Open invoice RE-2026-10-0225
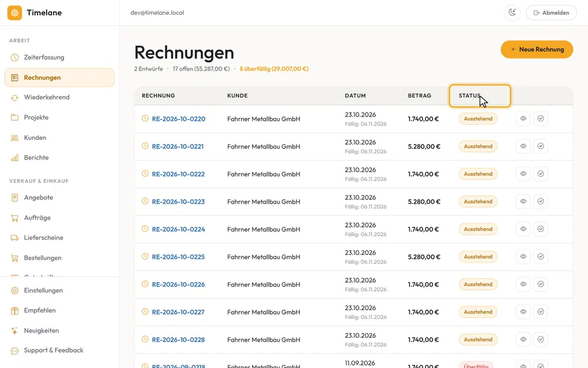This screenshot has height=368, width=588. click(x=178, y=257)
